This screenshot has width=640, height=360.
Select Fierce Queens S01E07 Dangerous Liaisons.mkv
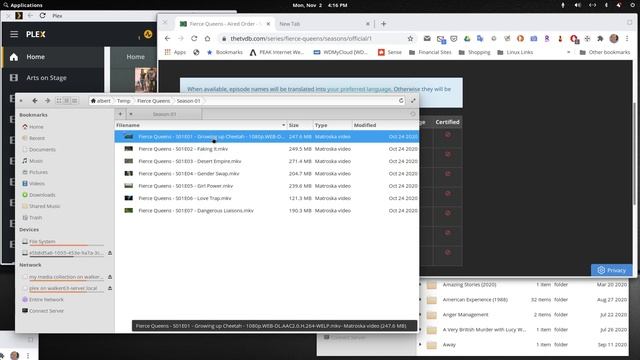click(267, 211)
